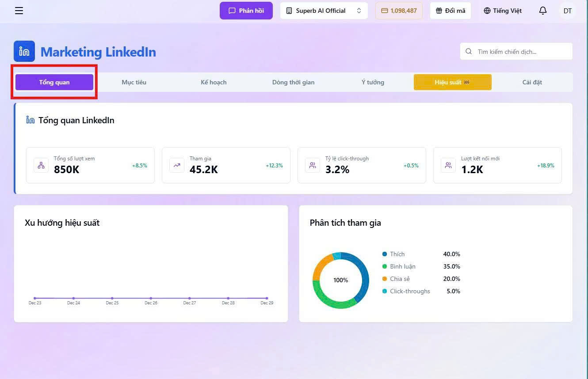The width and height of the screenshot is (588, 379).
Task: Open the Dòng thời gian tab
Action: click(x=293, y=82)
